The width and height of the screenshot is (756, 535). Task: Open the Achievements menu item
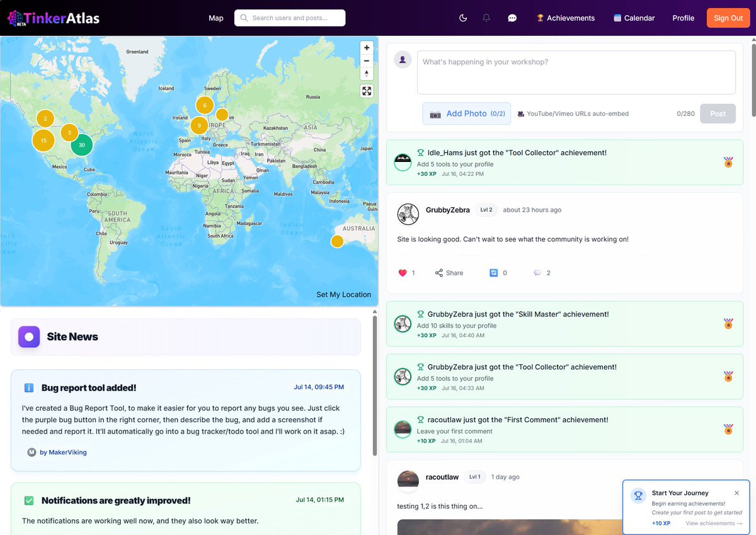pos(565,18)
